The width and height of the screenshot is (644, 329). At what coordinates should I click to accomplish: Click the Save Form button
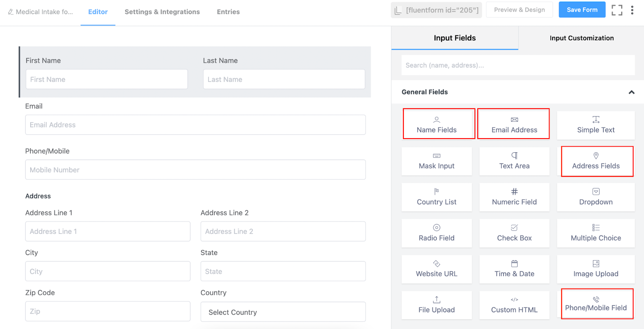[x=582, y=10]
